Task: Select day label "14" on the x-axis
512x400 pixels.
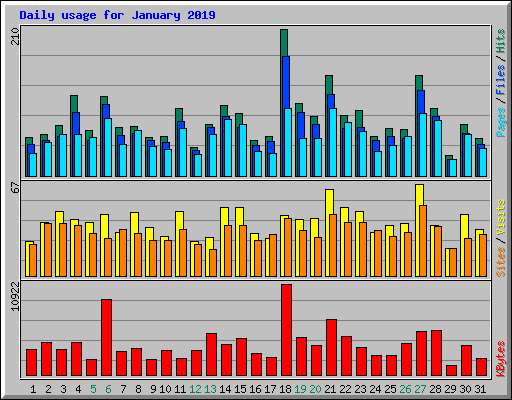Action: tap(225, 389)
